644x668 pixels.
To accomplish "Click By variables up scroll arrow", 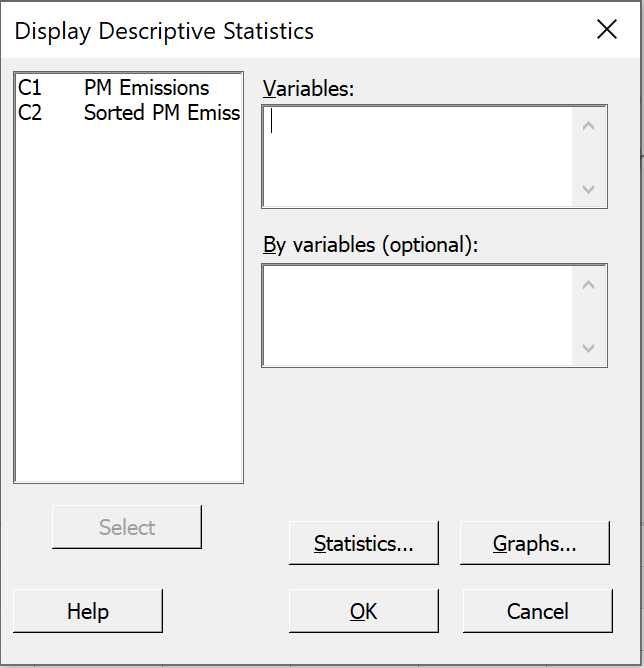I will (588, 285).
